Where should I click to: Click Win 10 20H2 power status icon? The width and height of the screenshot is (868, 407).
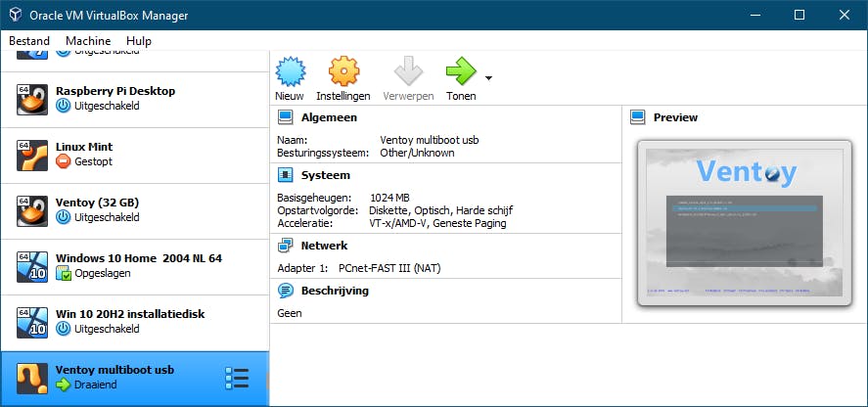coord(63,329)
